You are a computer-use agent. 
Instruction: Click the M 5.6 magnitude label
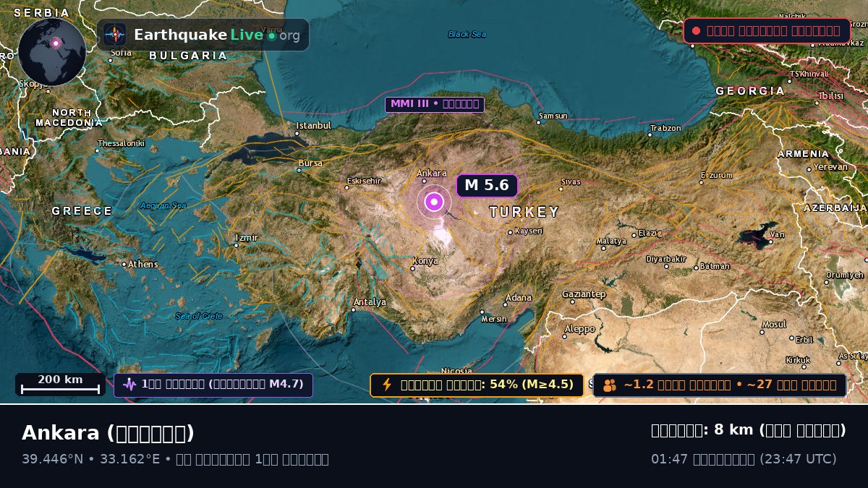tap(487, 186)
